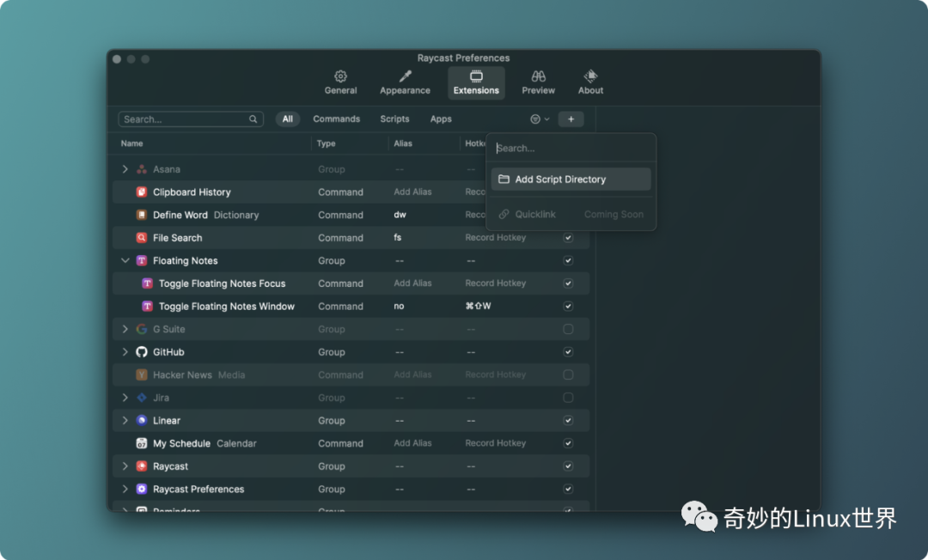Expand the G Suite group

tap(125, 329)
